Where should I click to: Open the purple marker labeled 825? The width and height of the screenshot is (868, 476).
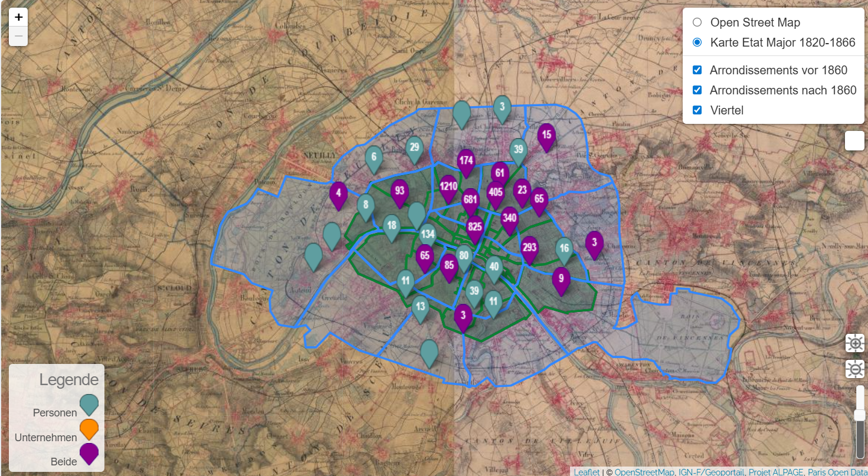475,229
